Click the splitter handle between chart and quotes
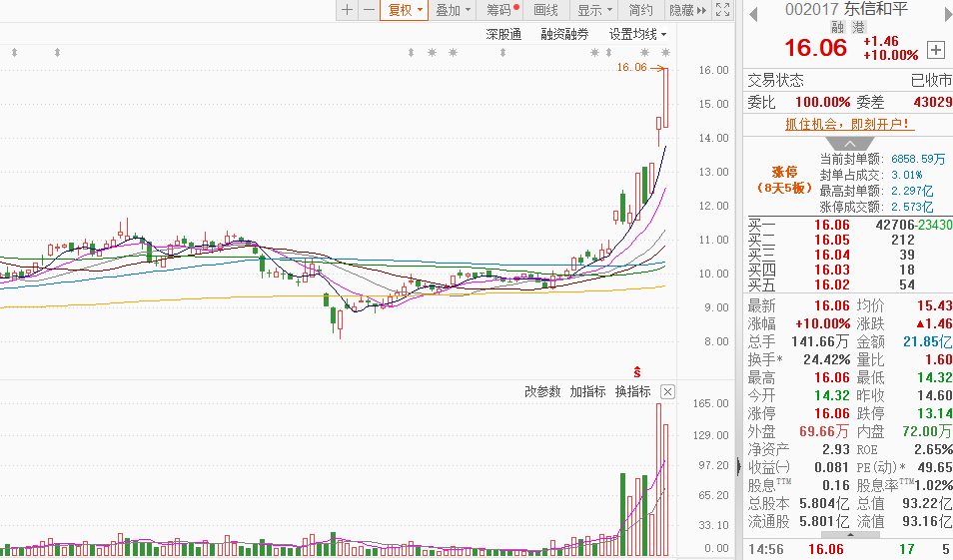 tap(738, 466)
